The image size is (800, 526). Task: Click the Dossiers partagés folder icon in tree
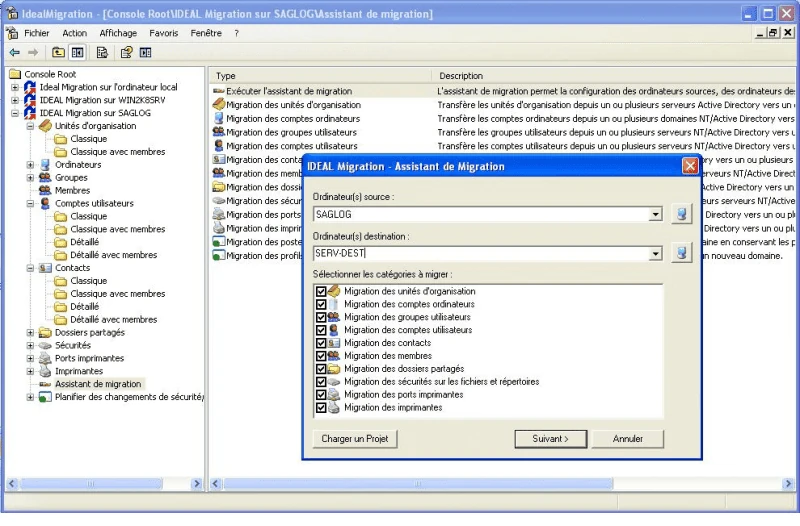(45, 332)
